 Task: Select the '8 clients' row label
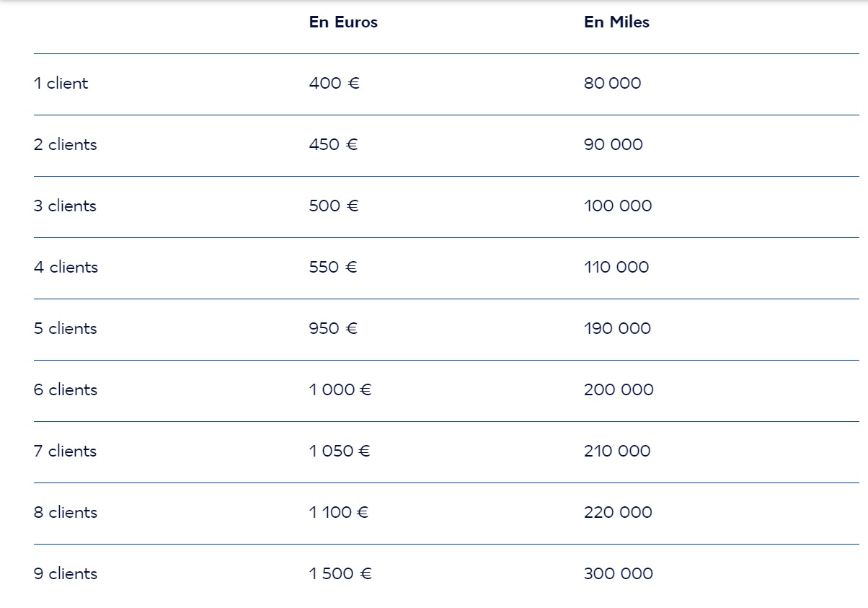coord(65,513)
